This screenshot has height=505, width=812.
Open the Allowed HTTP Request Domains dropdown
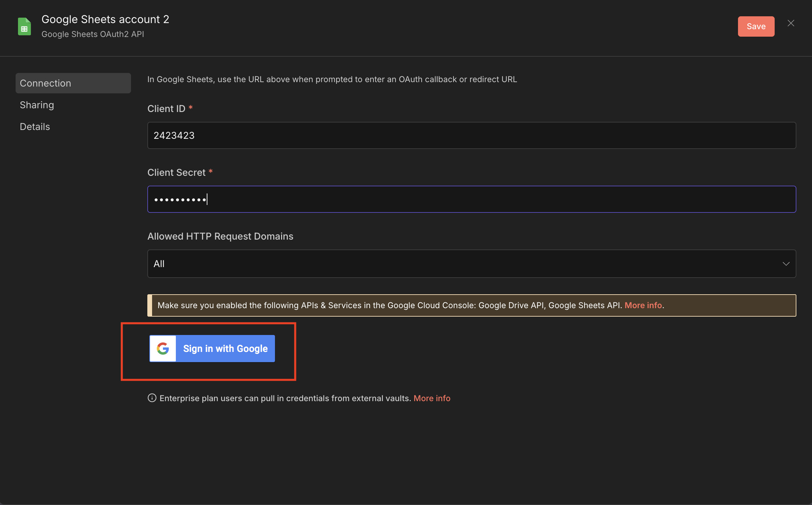tap(471, 264)
